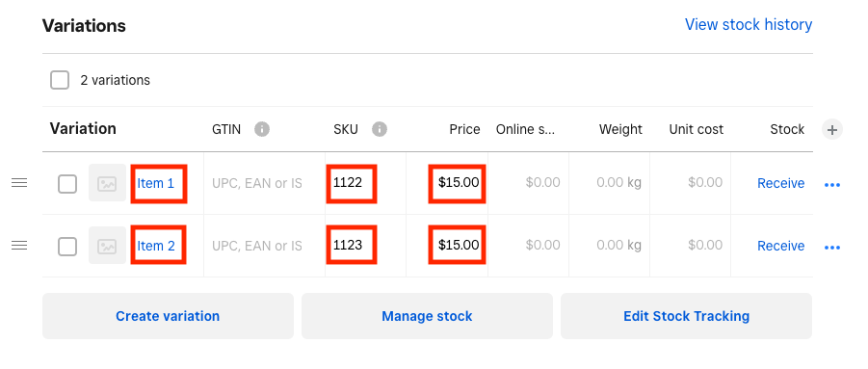Image resolution: width=868 pixels, height=369 pixels.
Task: Edit the SKU field showing 1123
Action: [365, 246]
